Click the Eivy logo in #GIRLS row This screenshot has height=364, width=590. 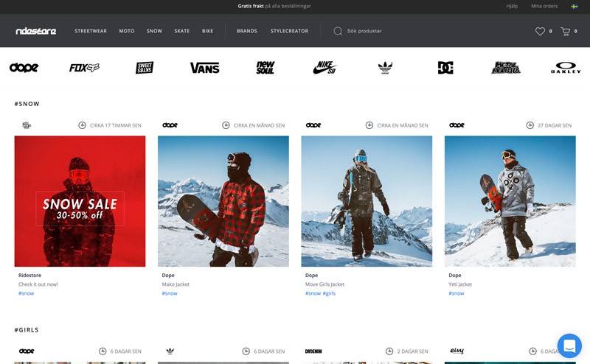(457, 351)
